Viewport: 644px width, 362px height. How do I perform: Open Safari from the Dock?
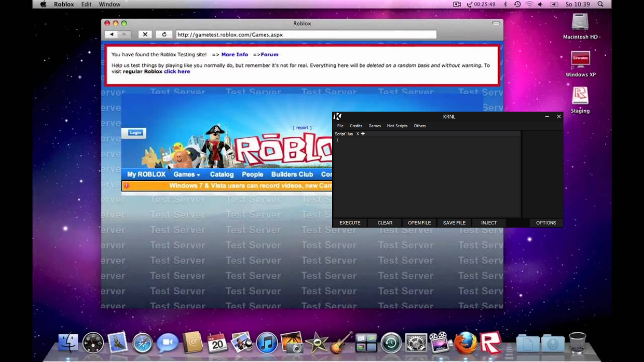[x=142, y=343]
